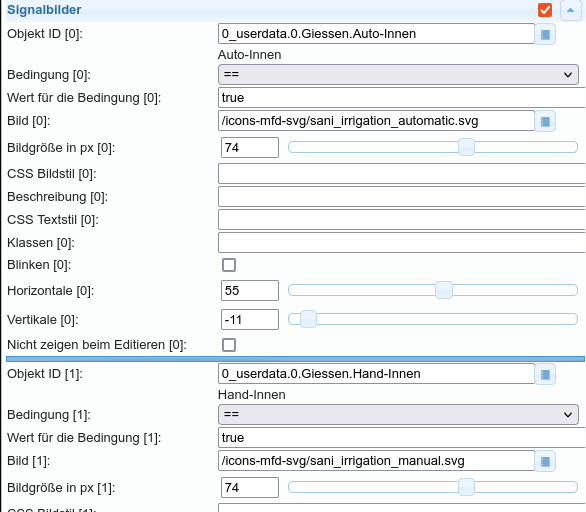Focus the Klassen [0] input field
The height and width of the screenshot is (512, 586).
coord(402,243)
